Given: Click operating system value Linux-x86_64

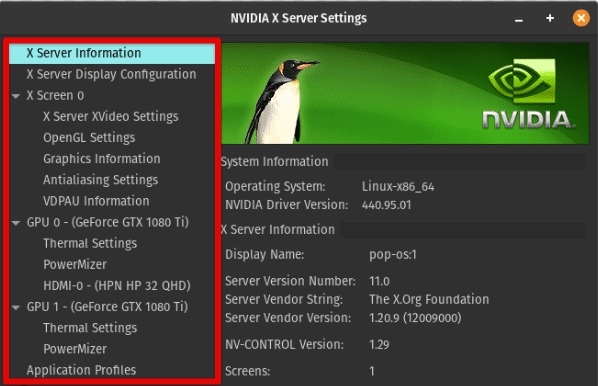Looking at the screenshot, I should (x=398, y=187).
